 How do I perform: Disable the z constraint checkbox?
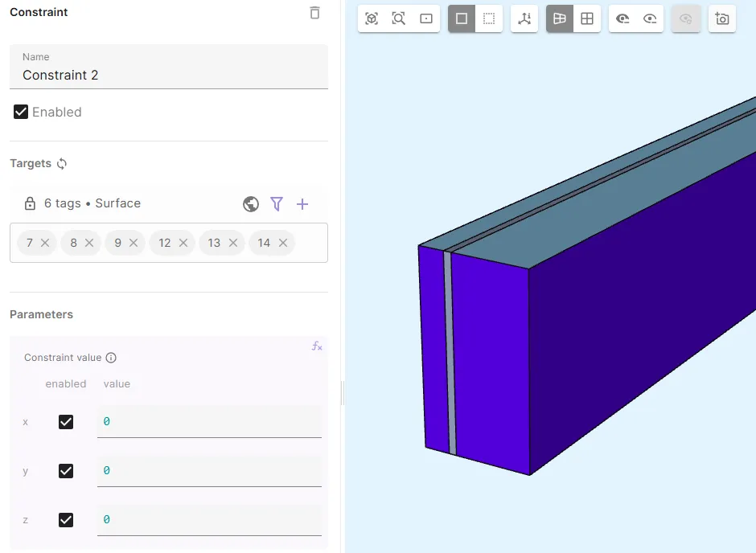(66, 520)
